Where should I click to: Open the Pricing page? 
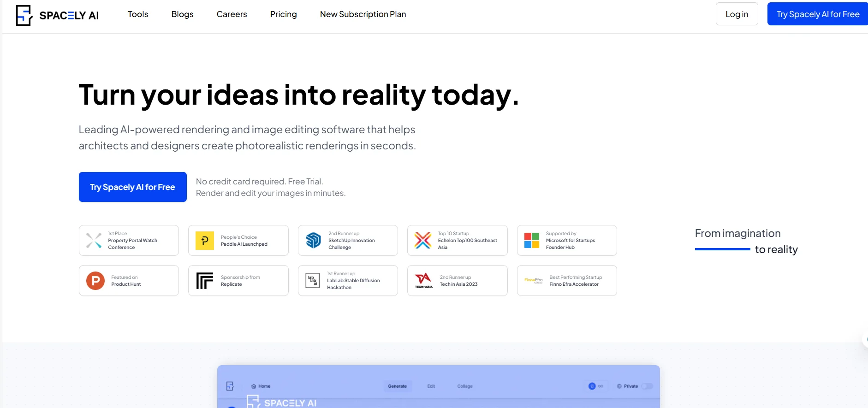(x=283, y=14)
